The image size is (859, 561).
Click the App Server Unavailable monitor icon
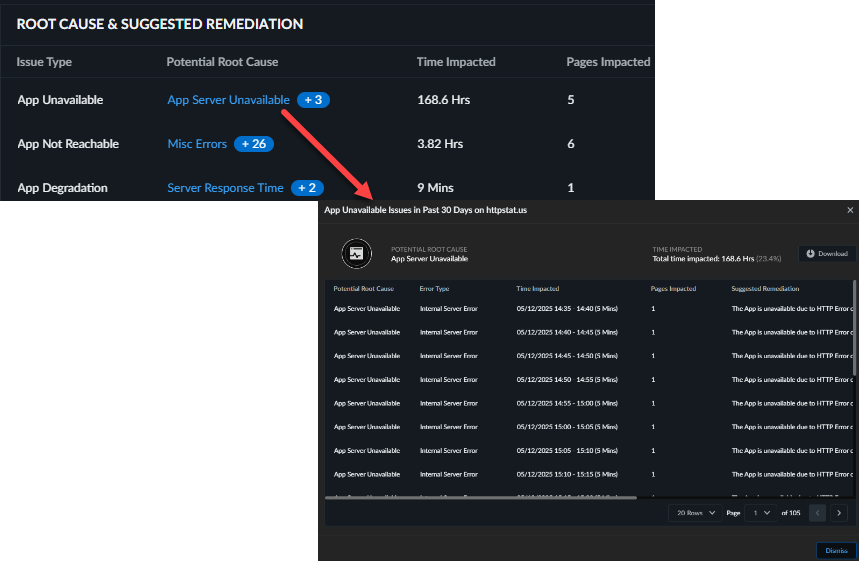pos(355,254)
